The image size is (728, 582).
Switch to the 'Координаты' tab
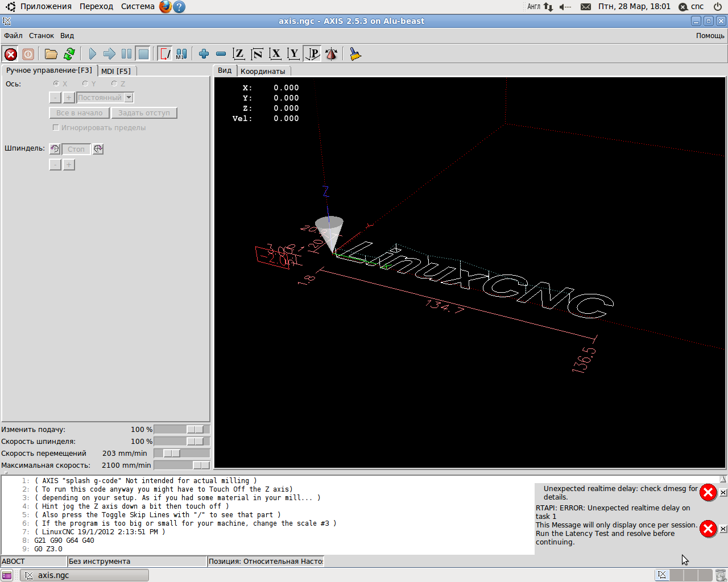[x=263, y=71]
